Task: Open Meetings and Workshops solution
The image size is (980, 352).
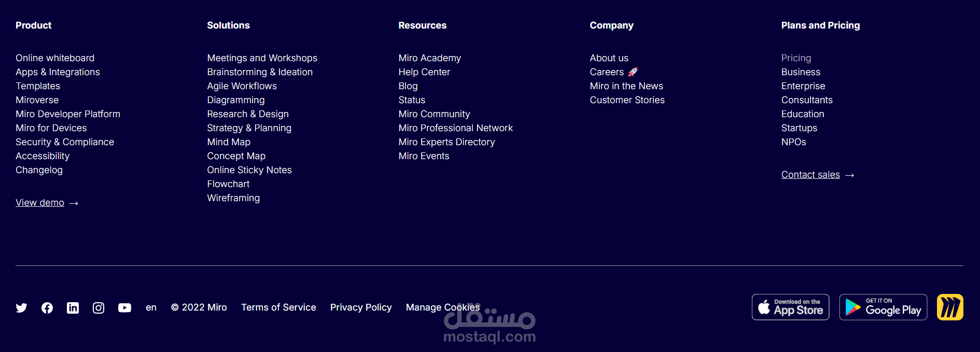Action: click(262, 58)
